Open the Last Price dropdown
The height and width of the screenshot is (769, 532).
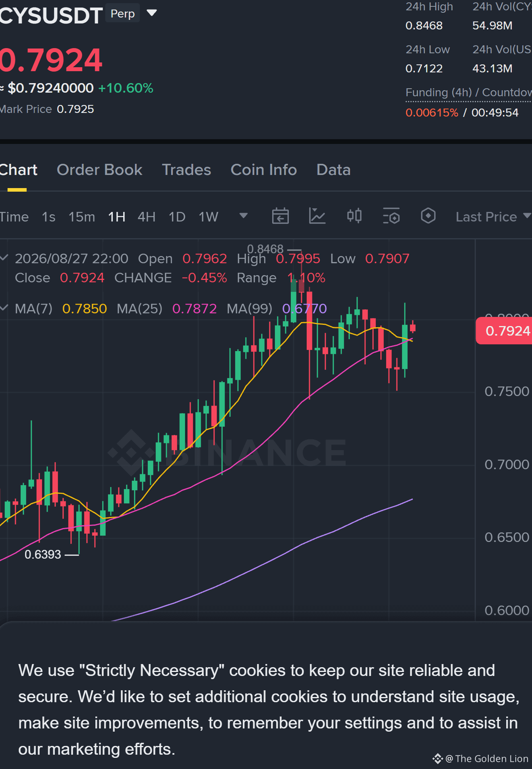tap(493, 217)
